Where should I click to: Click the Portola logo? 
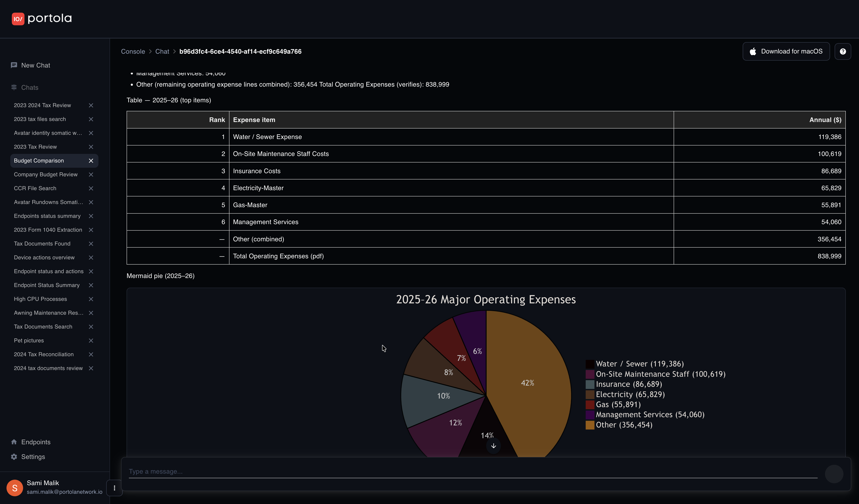[42, 18]
